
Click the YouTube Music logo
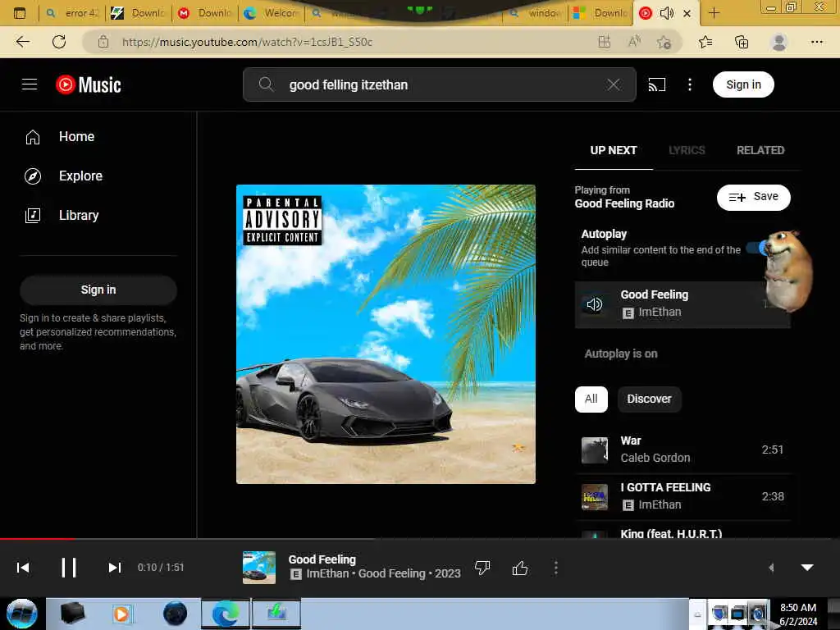tap(89, 84)
